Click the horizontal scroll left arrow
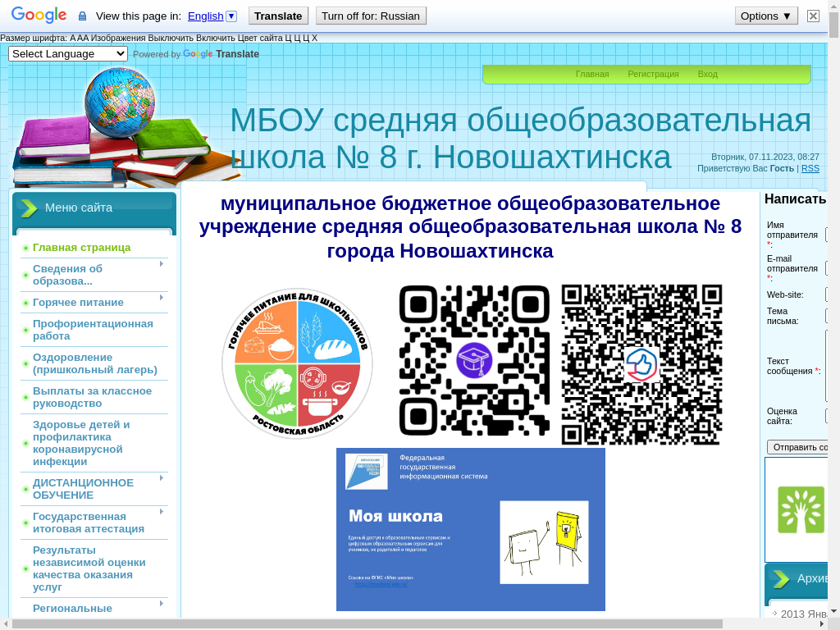 [6, 624]
